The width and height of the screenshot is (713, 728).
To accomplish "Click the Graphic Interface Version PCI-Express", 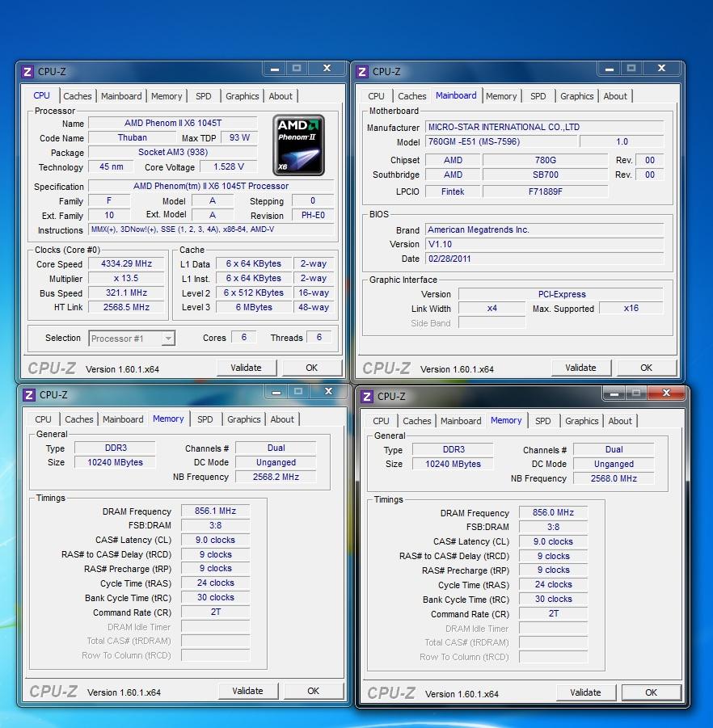I will pos(561,294).
